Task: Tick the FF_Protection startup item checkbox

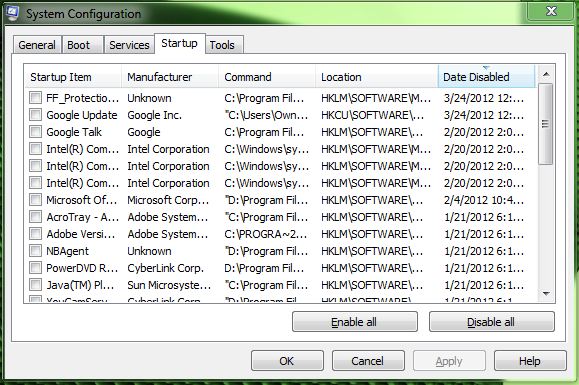Action: click(35, 98)
